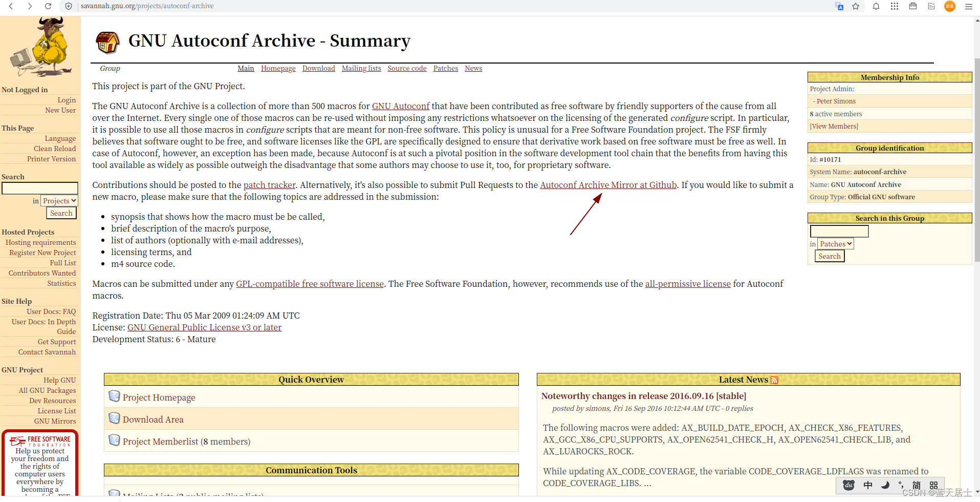Open the Noteworthy changes in release 2016.09.16 news
The width and height of the screenshot is (980, 502).
pos(644,396)
